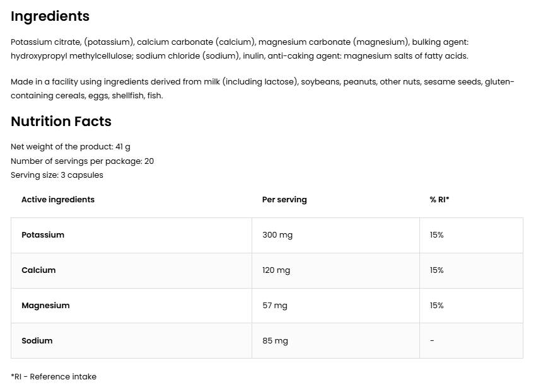The image size is (536, 392).
Task: Click the 15% RI cell for Potassium
Action: click(x=437, y=235)
